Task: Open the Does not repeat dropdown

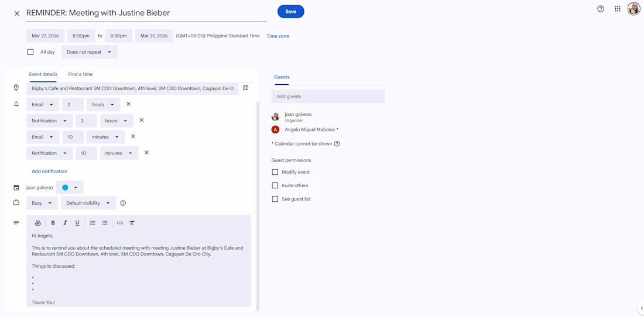Action: (89, 52)
